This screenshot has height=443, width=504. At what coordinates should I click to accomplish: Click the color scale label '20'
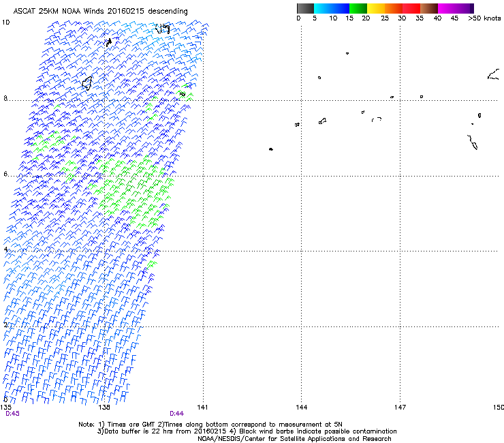(366, 18)
